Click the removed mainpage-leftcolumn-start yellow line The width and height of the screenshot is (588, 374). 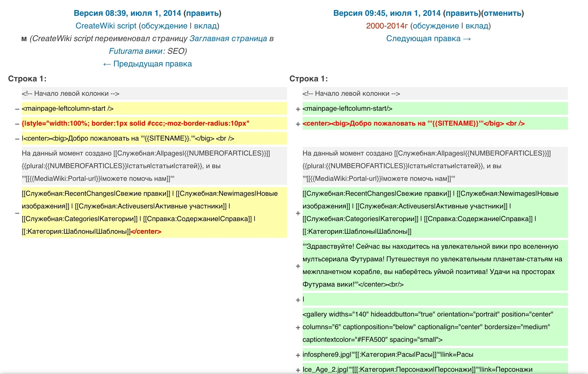click(x=68, y=109)
